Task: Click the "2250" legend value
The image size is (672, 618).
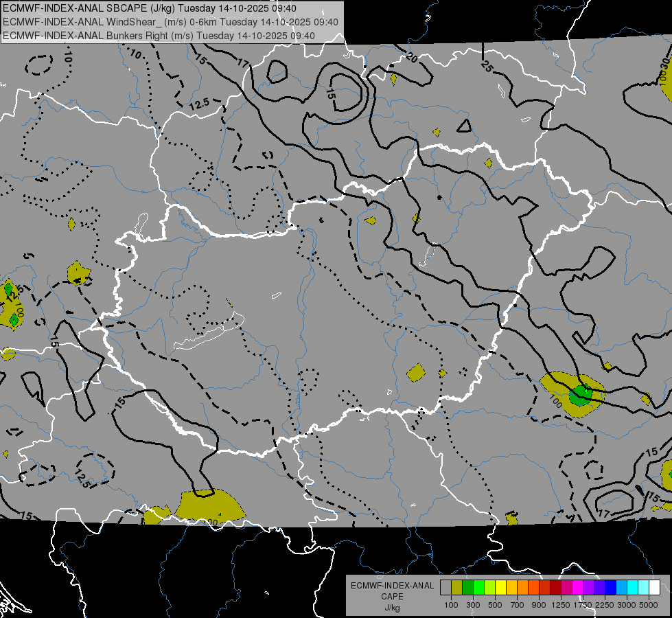Action: (x=605, y=605)
